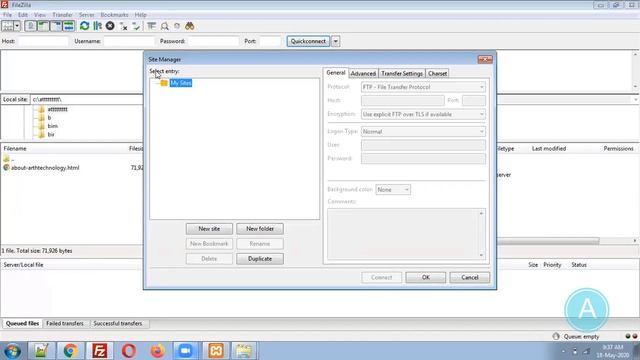This screenshot has width=640, height=360.
Task: Click the Duplicate button
Action: pos(260,259)
